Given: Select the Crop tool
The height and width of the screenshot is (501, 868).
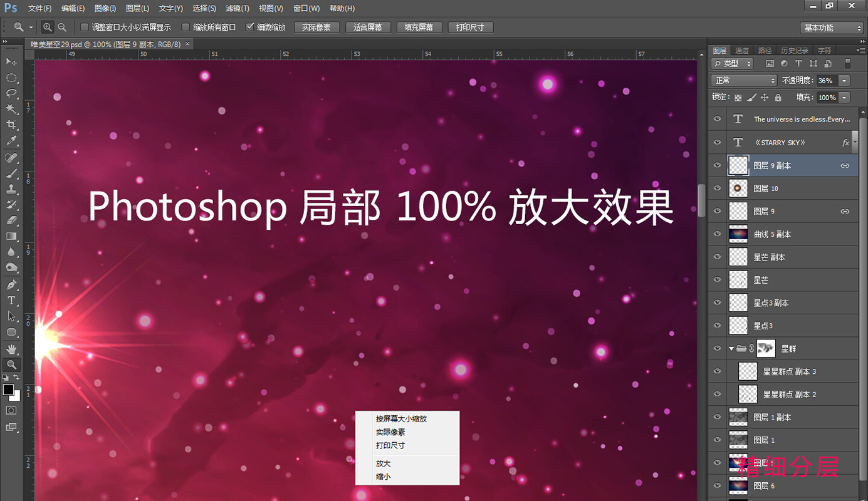Looking at the screenshot, I should pos(11,125).
